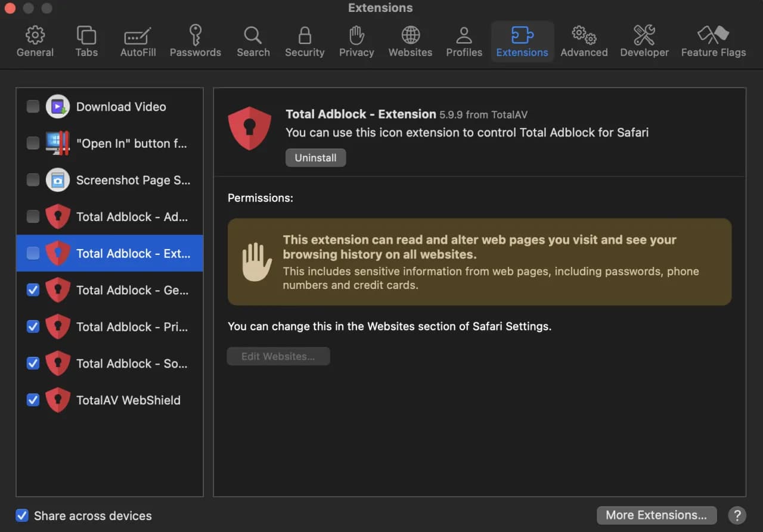The height and width of the screenshot is (532, 763).
Task: Uncheck Share across devices
Action: pyautogui.click(x=22, y=515)
